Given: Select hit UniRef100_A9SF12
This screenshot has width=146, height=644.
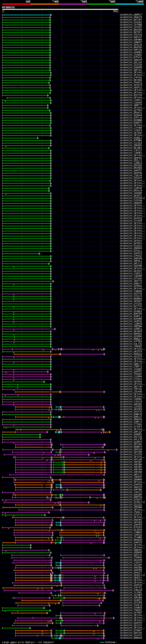Looking at the screenshot, I should click(131, 87).
